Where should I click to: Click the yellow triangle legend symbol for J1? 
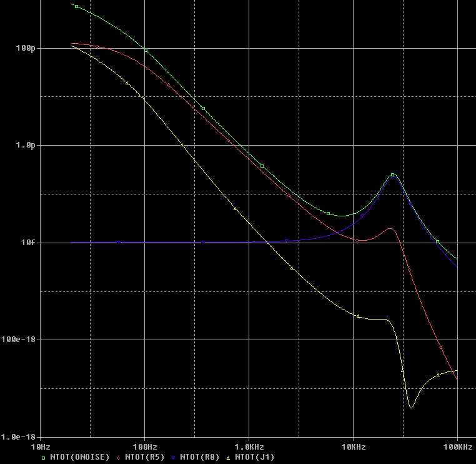[228, 458]
